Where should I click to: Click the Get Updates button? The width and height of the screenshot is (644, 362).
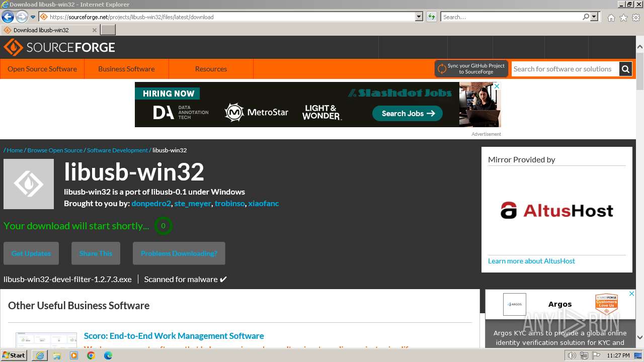point(31,253)
